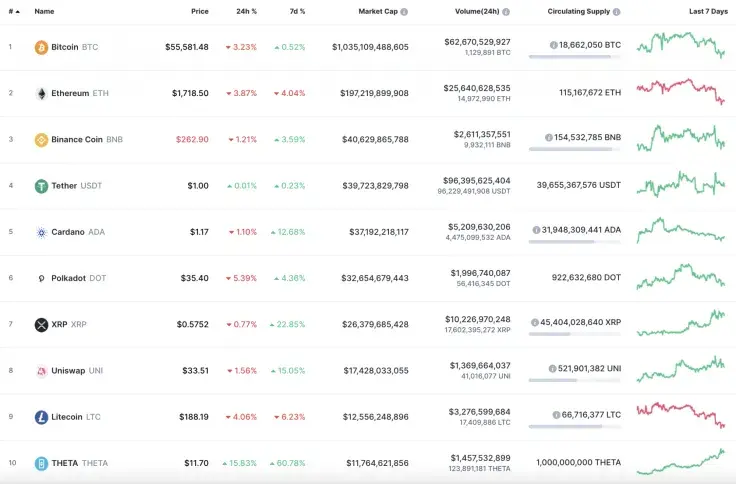Click the Tether logo icon
Viewport: 736px width, 484px height.
(41, 186)
